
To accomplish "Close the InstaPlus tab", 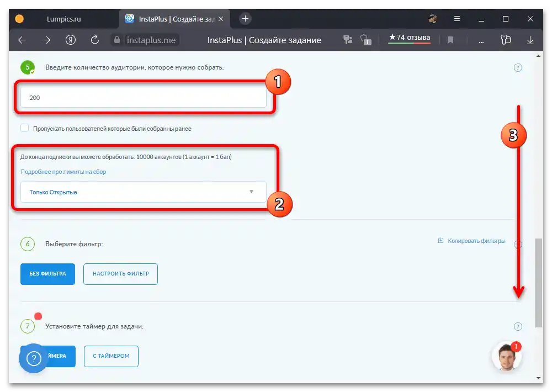I will click(221, 19).
